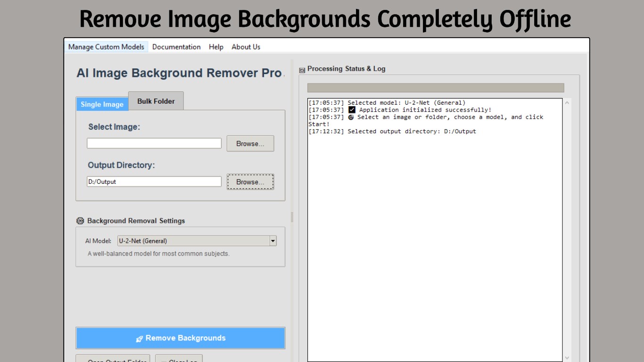Click the progress bar above the log
The image size is (644, 362).
(435, 88)
